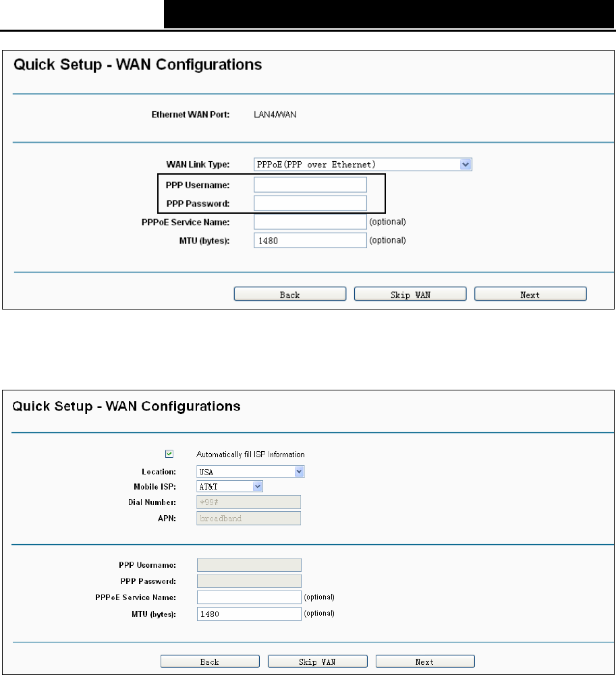Click the Dial Number field *99#
Screen dimensions: 616x675
point(248,502)
